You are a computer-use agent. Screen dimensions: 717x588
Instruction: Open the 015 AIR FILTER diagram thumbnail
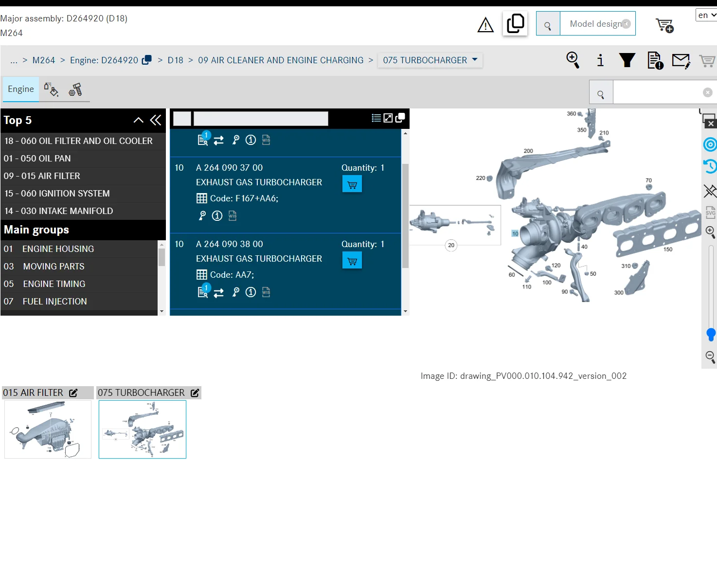[48, 429]
